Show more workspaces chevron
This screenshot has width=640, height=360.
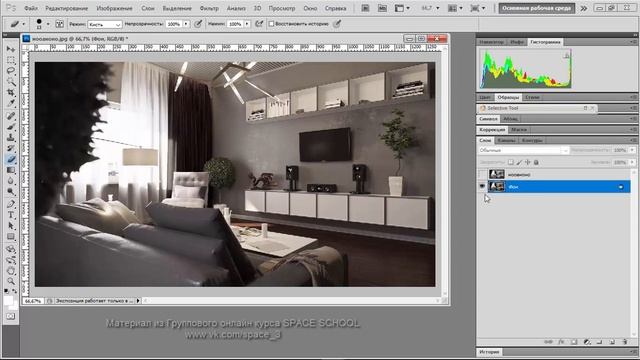pos(584,8)
